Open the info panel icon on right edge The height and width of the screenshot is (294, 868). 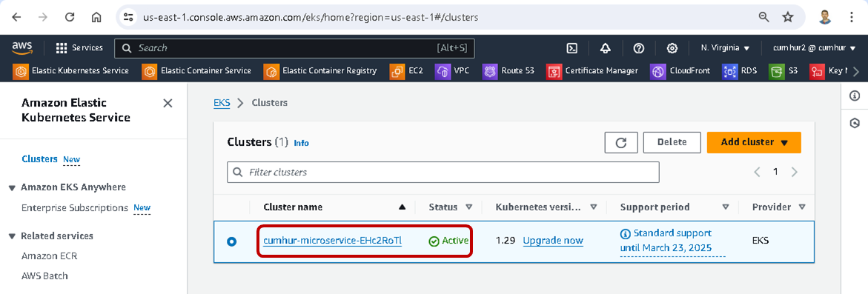[854, 96]
